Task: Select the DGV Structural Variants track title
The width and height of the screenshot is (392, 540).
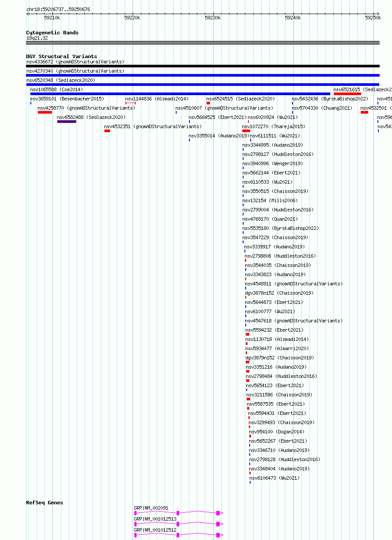Action: [x=62, y=56]
